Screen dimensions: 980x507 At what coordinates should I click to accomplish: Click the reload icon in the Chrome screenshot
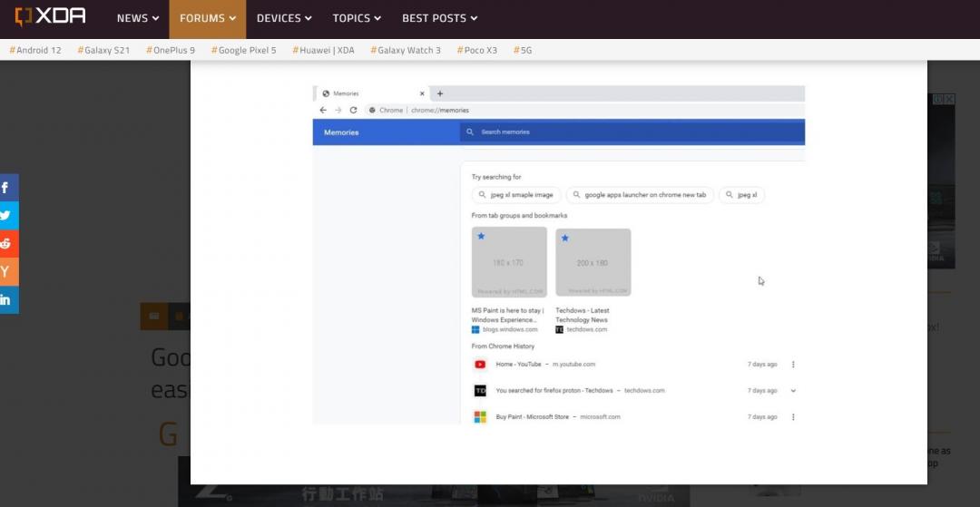353,110
